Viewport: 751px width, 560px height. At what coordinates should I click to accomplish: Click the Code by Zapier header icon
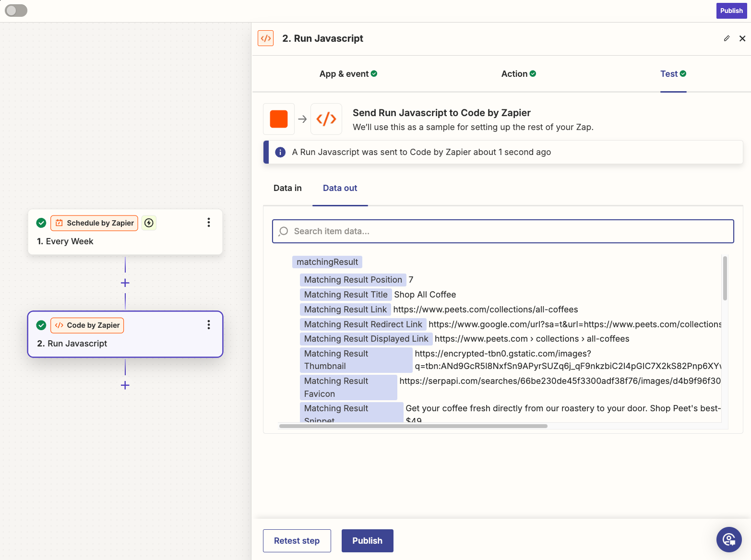265,38
